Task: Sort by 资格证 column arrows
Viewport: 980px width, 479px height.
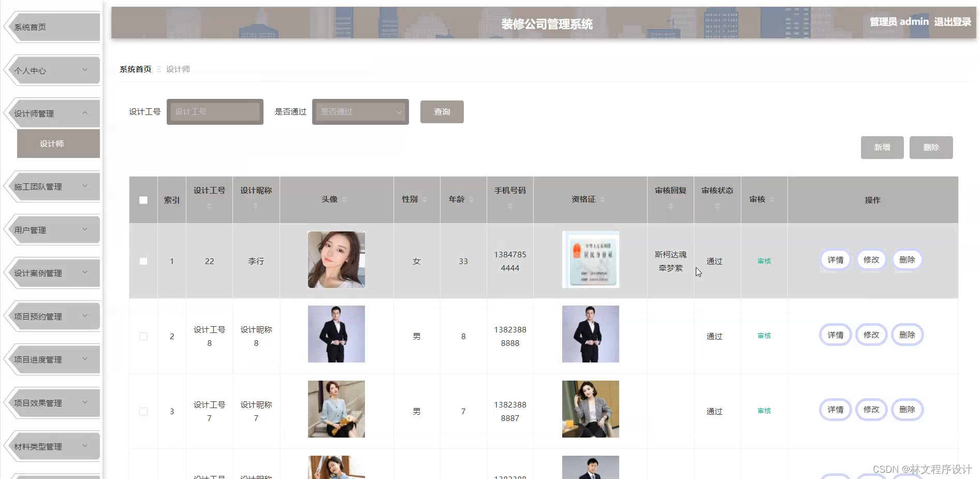Action: tap(602, 199)
